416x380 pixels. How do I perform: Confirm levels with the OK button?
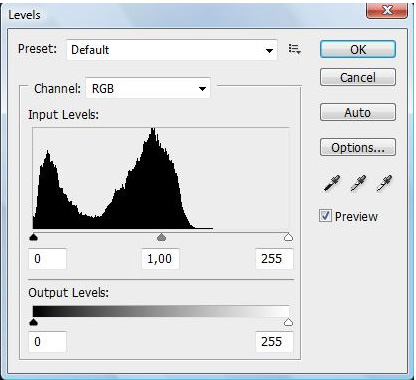click(x=358, y=50)
